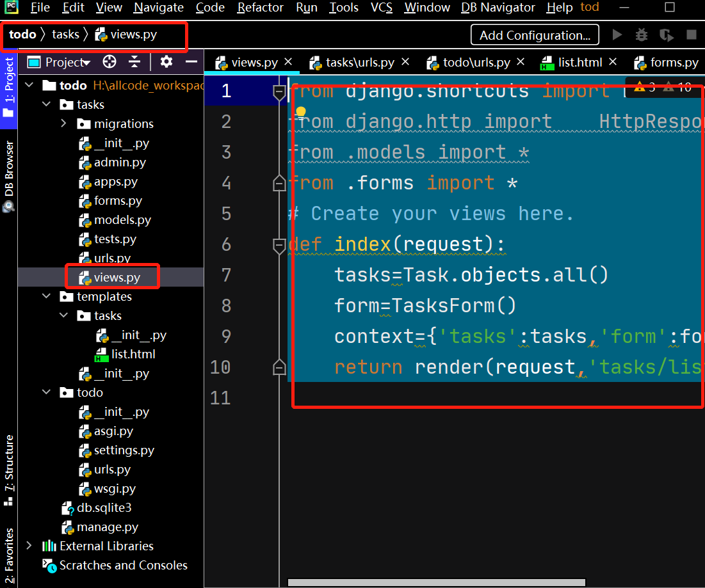This screenshot has height=588, width=705.
Task: Select Scratches and Consoles node
Action: (115, 565)
